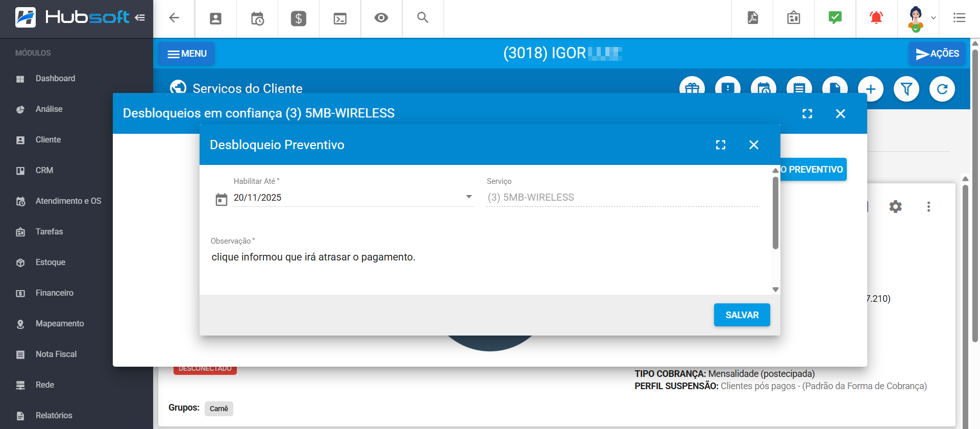Open red notification bell
This screenshot has width=980, height=429.
point(876,18)
